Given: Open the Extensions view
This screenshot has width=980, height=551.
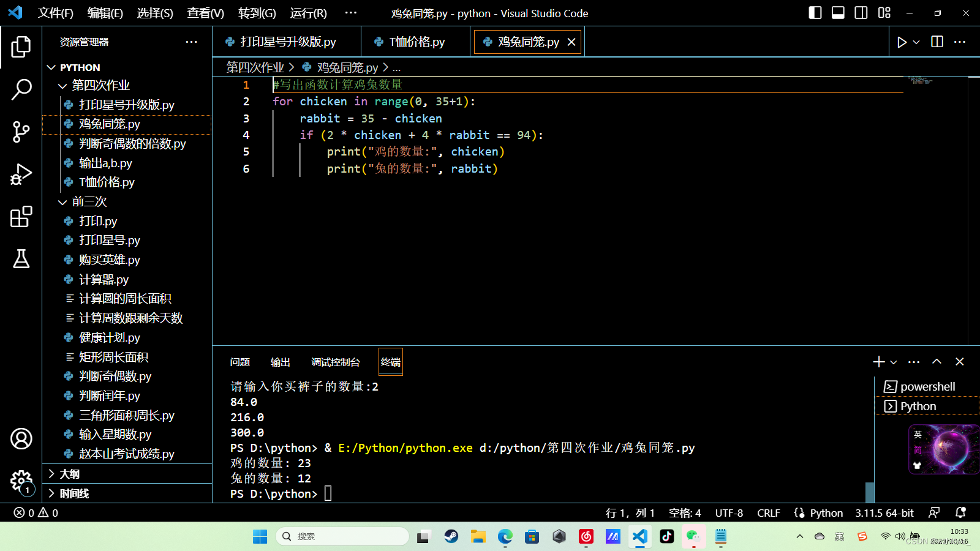Looking at the screenshot, I should [21, 217].
